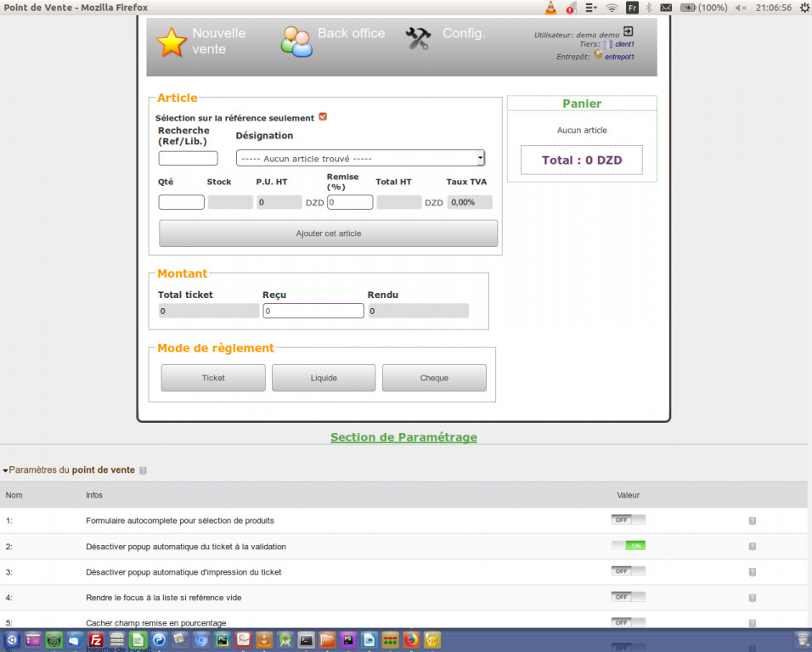Click the 'Aucun article' basket text

coord(582,131)
